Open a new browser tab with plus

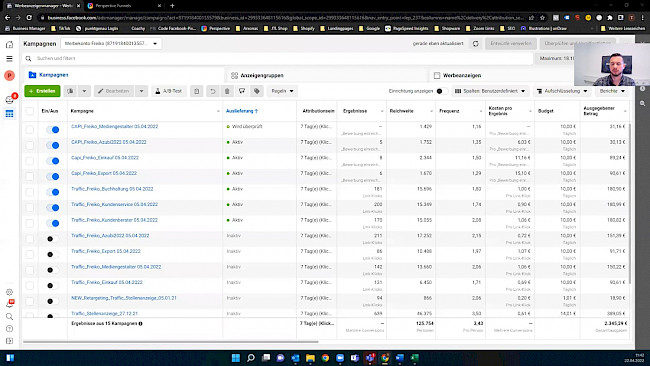[x=172, y=6]
